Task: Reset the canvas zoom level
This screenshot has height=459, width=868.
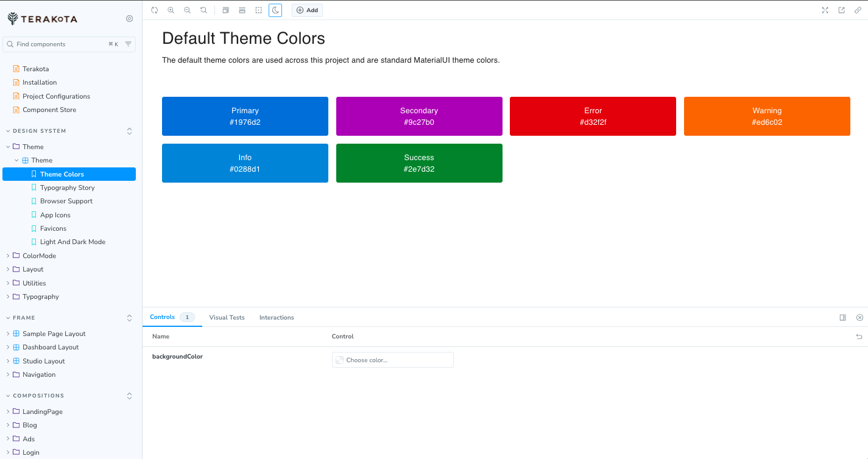Action: coord(203,10)
